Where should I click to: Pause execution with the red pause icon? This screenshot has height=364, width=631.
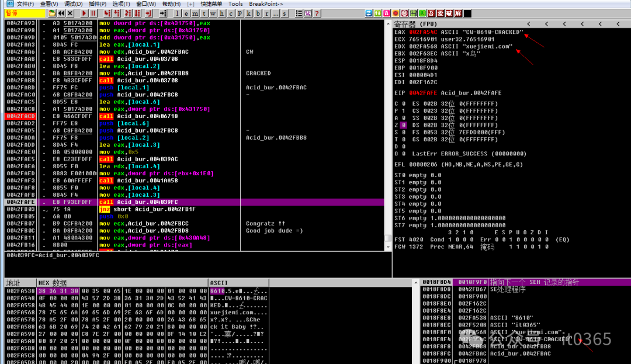(93, 13)
